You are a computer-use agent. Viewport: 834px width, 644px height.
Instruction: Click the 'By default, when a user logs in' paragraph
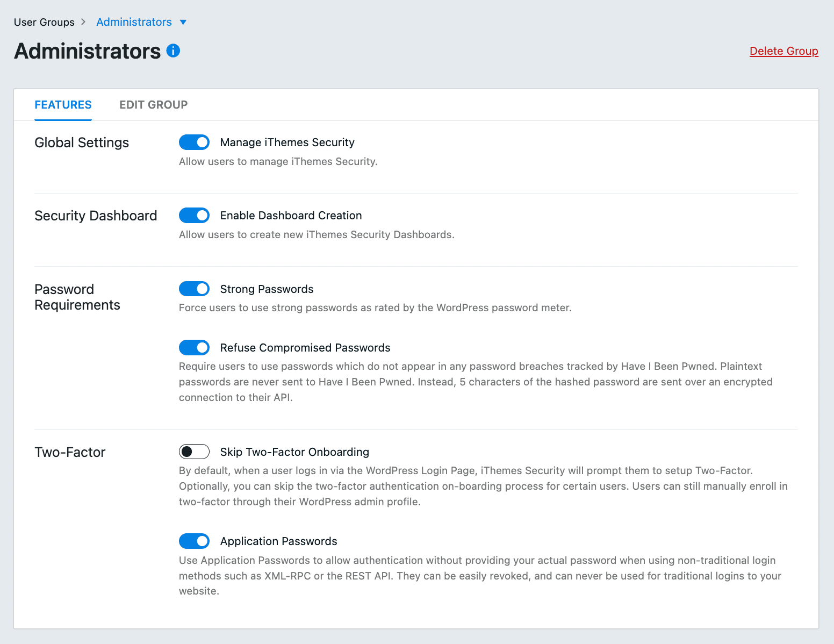pyautogui.click(x=483, y=486)
